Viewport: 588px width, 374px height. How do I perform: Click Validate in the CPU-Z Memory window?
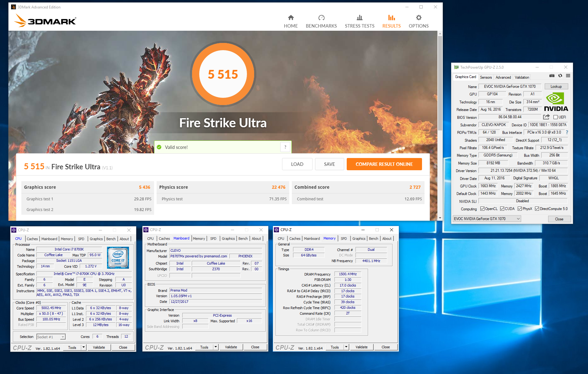(x=361, y=347)
